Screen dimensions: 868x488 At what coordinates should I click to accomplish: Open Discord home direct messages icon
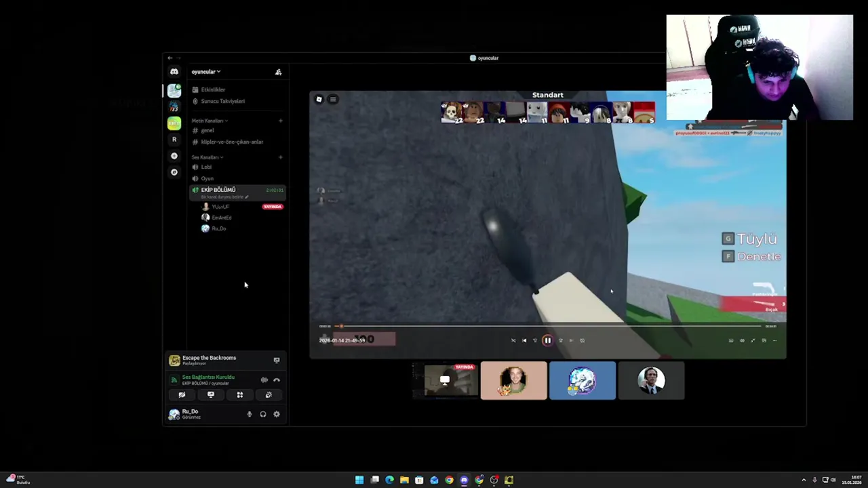174,71
